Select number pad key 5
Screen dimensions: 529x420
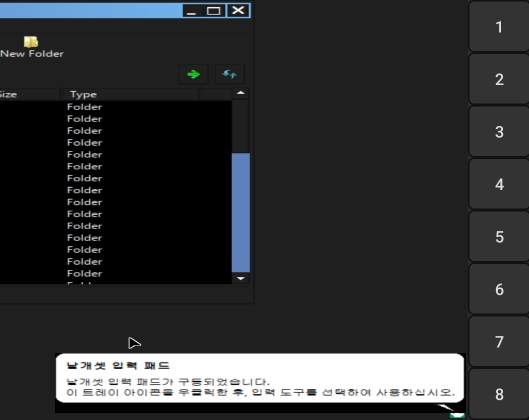click(499, 236)
